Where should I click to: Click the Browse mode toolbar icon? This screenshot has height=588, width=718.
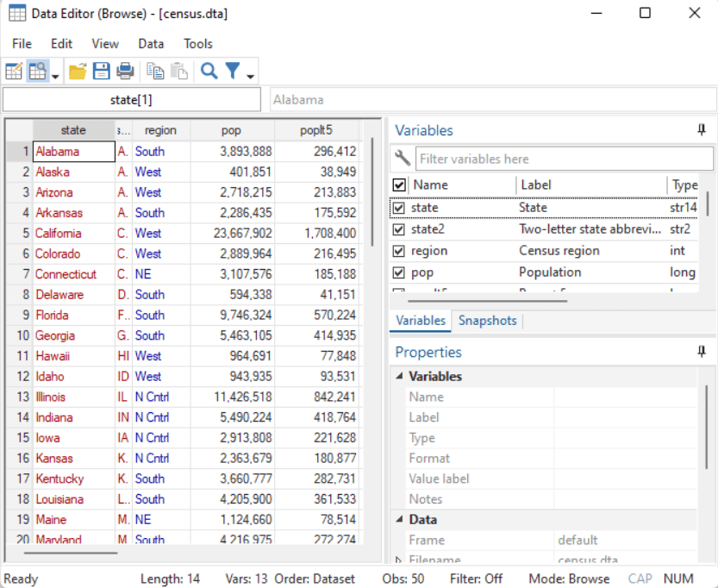37,72
